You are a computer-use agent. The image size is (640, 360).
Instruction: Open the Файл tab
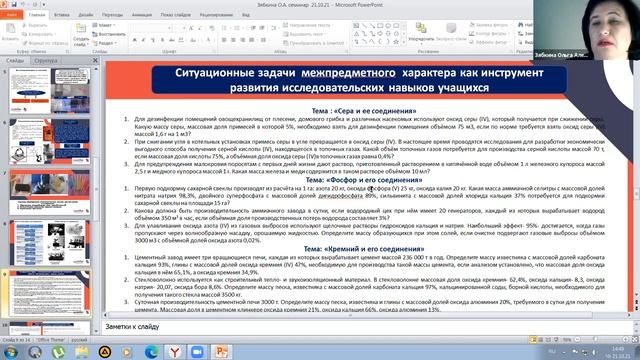(x=11, y=15)
